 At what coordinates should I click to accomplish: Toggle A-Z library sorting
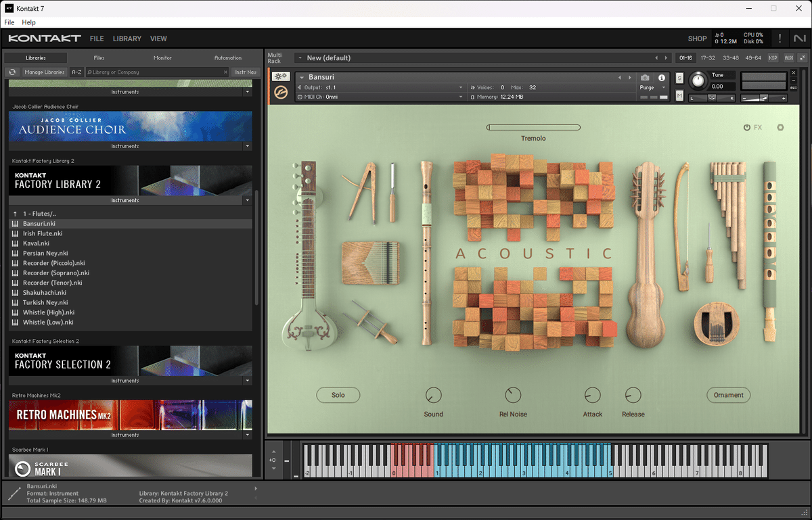pos(76,72)
